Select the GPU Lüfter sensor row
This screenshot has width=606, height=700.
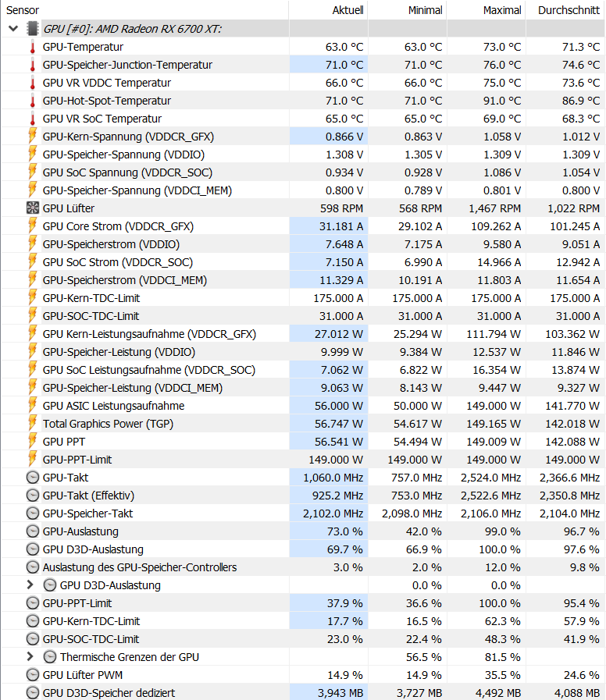coord(302,208)
